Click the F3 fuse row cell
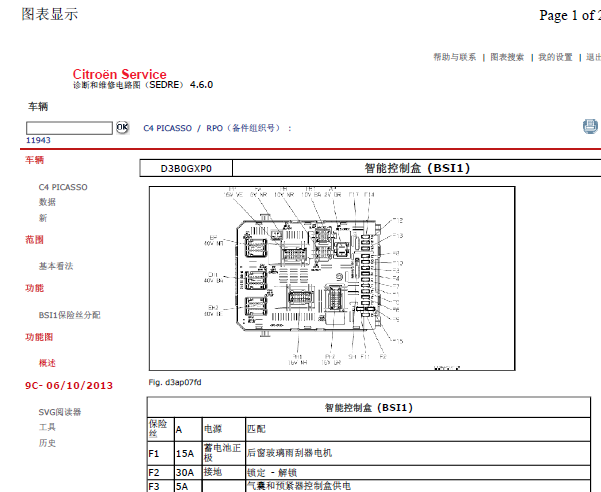 click(161, 486)
